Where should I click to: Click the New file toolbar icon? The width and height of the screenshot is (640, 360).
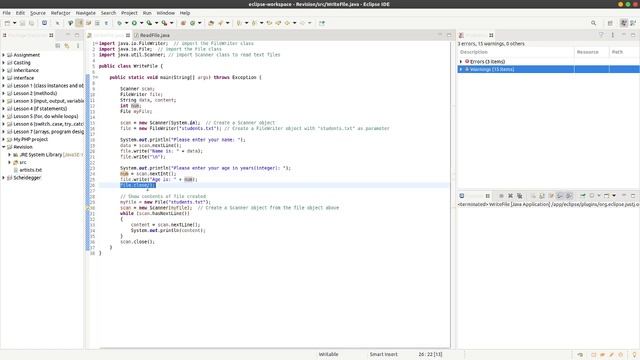(7, 23)
